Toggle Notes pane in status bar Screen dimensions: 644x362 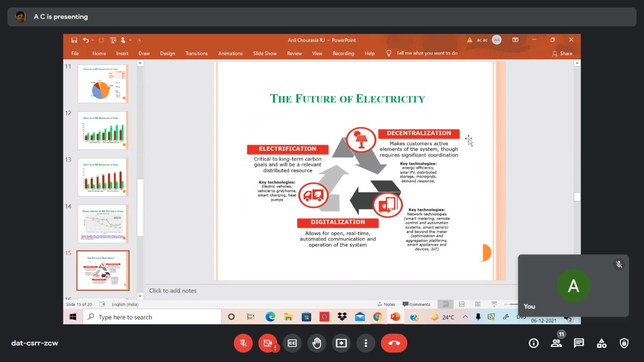pyautogui.click(x=386, y=304)
